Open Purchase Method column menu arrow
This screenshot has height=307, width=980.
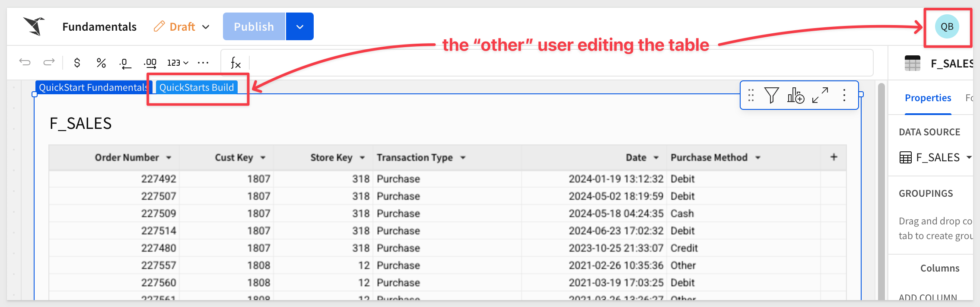pyautogui.click(x=757, y=158)
